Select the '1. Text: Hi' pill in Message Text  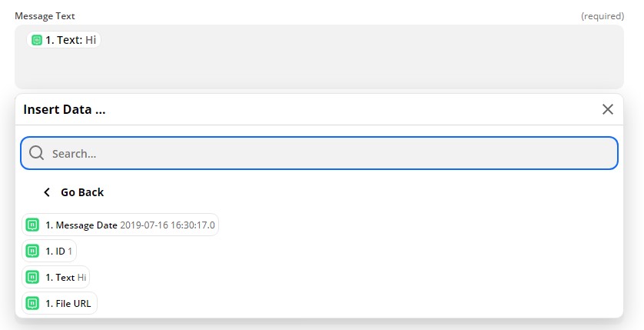click(64, 40)
